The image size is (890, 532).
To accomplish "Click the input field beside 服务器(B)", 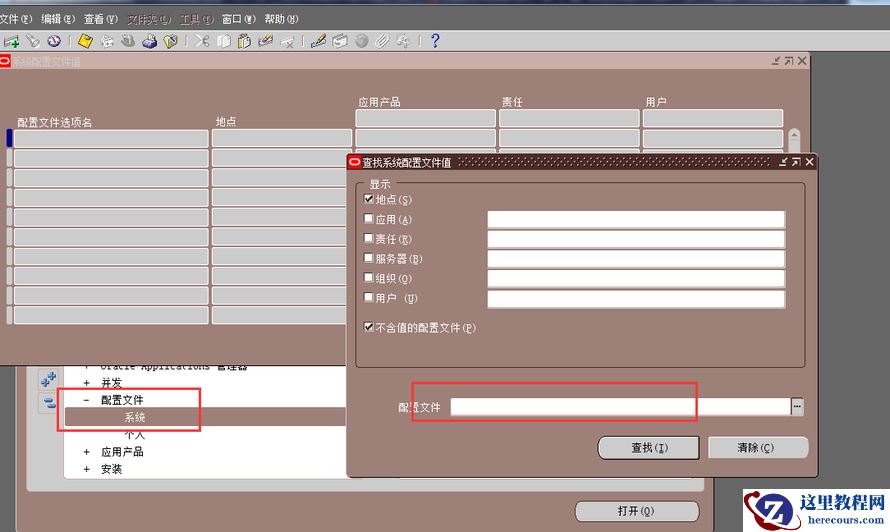I will point(636,259).
